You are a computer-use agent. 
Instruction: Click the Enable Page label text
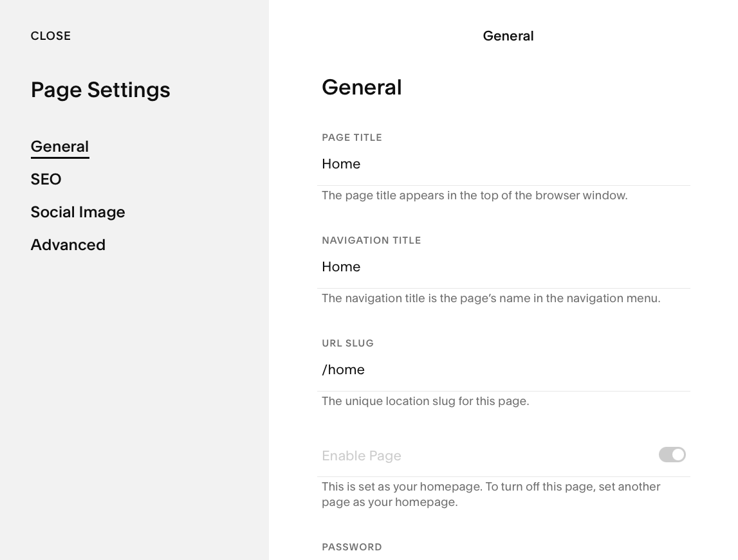(x=361, y=456)
